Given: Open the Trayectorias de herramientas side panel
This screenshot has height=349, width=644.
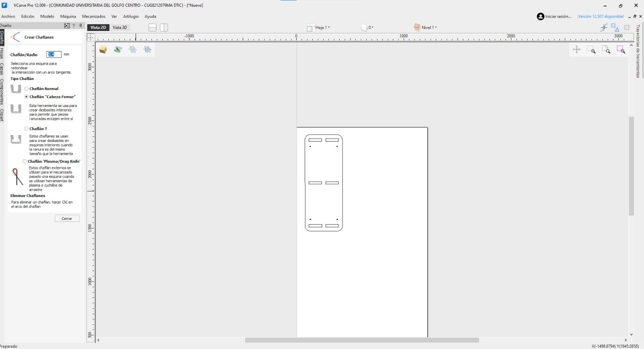Looking at the screenshot, I should pyautogui.click(x=638, y=51).
